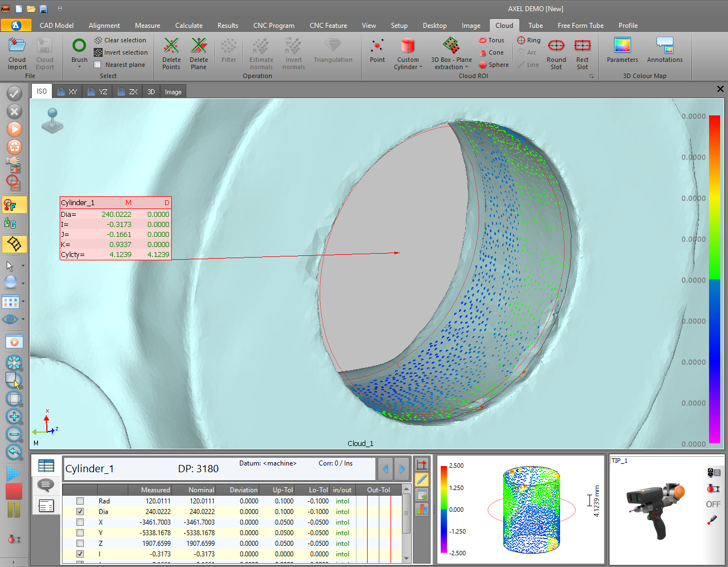The width and height of the screenshot is (728, 567).
Task: Activate the Delete Points tool
Action: pyautogui.click(x=171, y=53)
